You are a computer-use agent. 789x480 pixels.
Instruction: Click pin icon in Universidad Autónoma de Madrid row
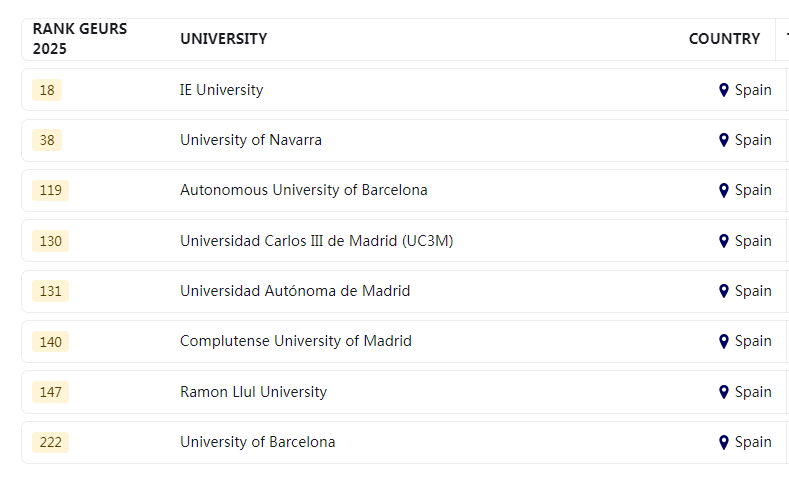[724, 291]
